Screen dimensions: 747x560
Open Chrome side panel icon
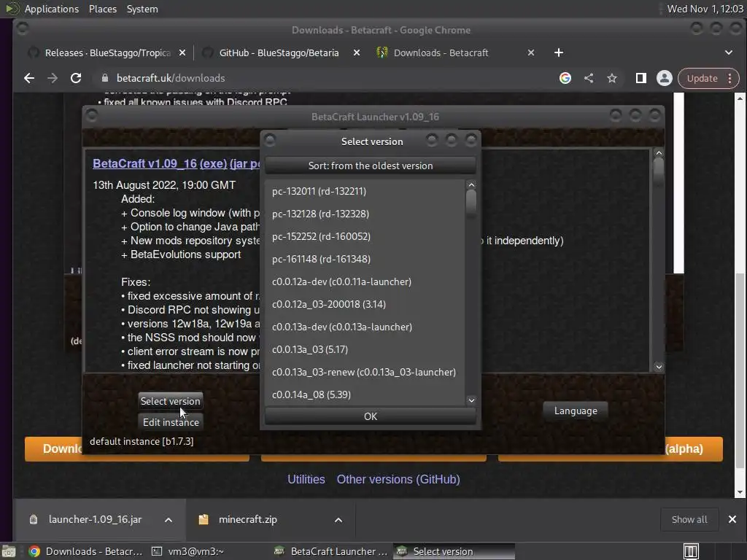(x=640, y=78)
